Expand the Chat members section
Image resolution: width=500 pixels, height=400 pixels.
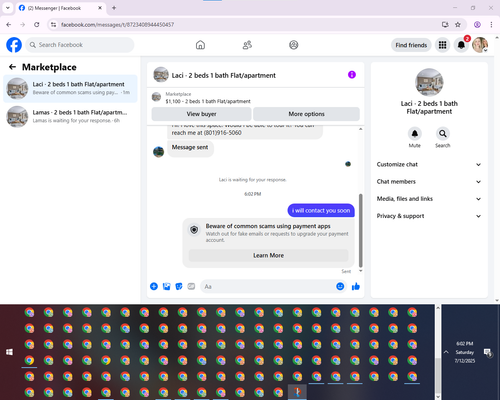click(429, 182)
